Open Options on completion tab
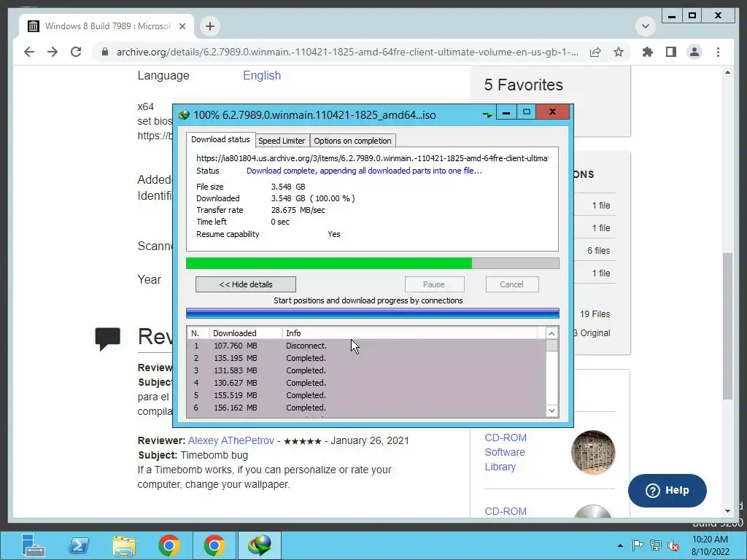 [352, 141]
